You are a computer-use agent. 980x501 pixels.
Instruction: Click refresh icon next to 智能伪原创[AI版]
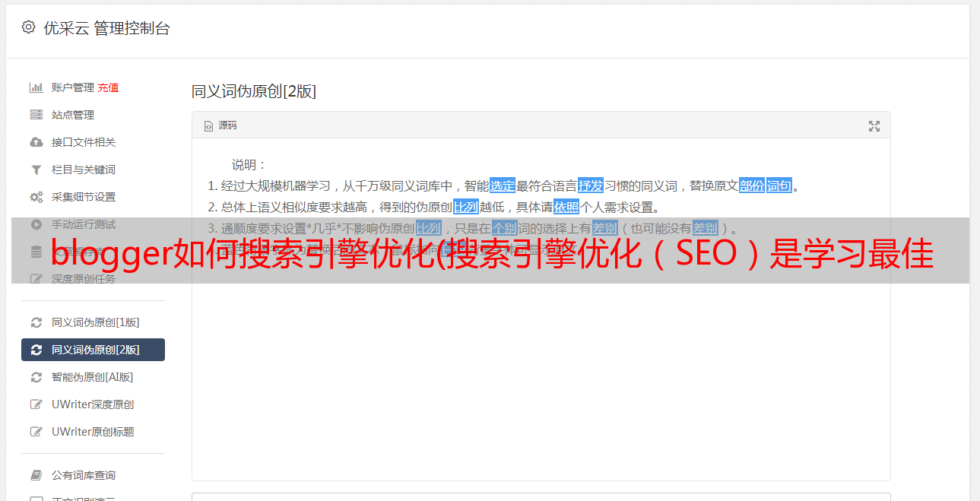pyautogui.click(x=36, y=377)
